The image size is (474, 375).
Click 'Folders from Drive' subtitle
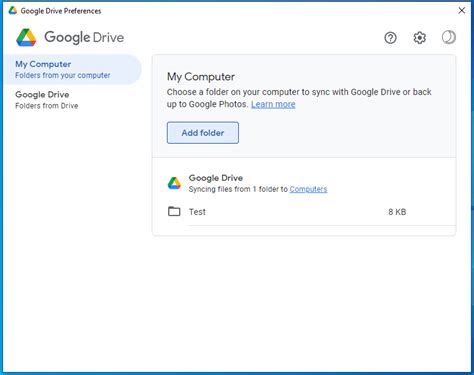click(47, 106)
